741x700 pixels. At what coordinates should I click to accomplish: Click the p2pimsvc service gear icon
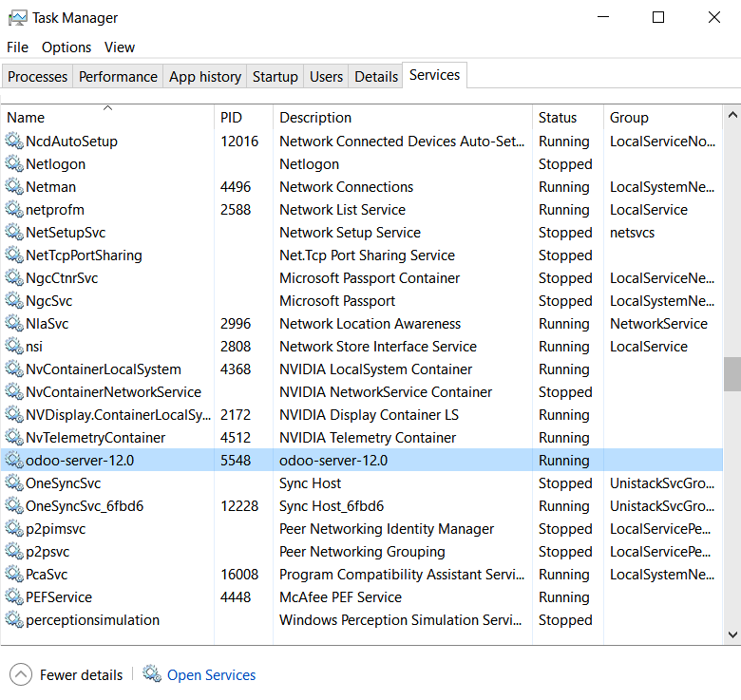point(14,528)
